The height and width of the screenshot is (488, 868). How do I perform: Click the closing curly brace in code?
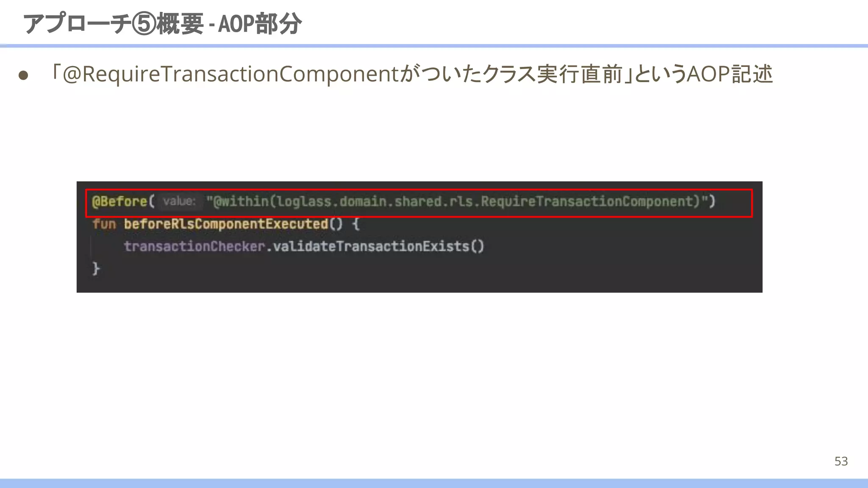coord(96,269)
